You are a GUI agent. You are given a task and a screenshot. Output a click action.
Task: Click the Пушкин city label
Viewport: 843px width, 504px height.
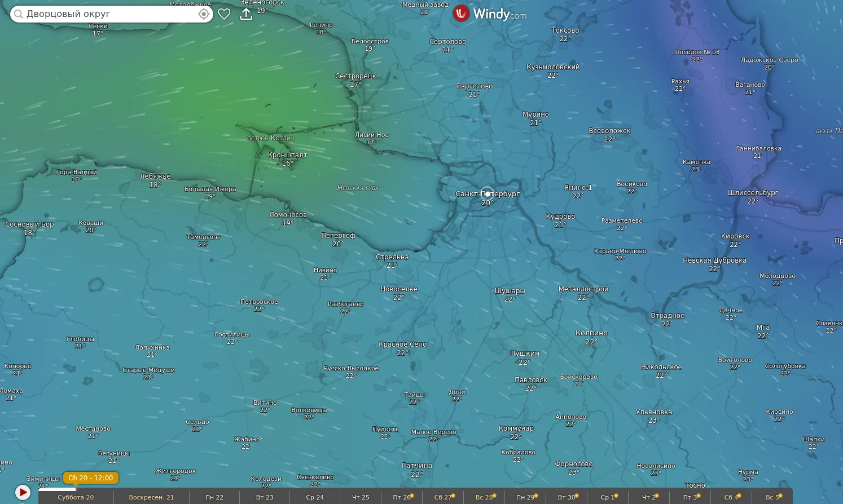coord(525,353)
